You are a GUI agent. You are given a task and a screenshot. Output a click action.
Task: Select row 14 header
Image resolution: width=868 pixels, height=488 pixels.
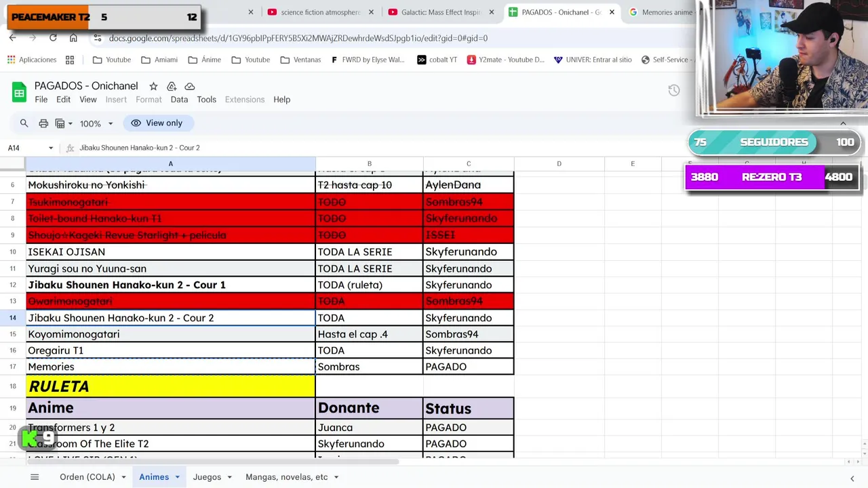(x=13, y=318)
